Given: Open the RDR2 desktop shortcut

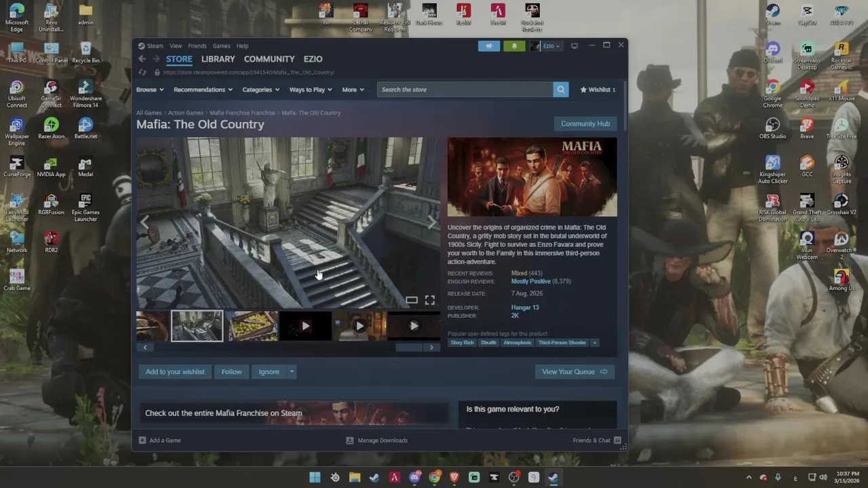Looking at the screenshot, I should coord(51,243).
